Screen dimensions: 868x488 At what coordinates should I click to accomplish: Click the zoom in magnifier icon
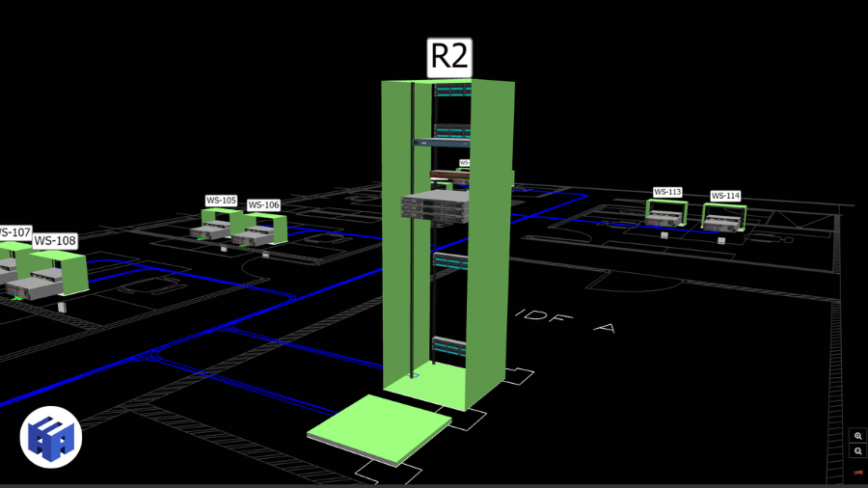(858, 436)
